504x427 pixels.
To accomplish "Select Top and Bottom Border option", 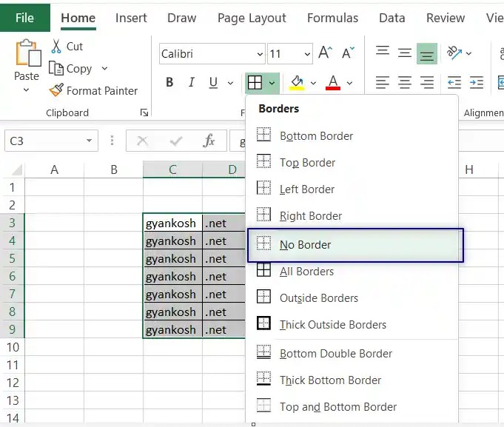I will click(x=352, y=407).
